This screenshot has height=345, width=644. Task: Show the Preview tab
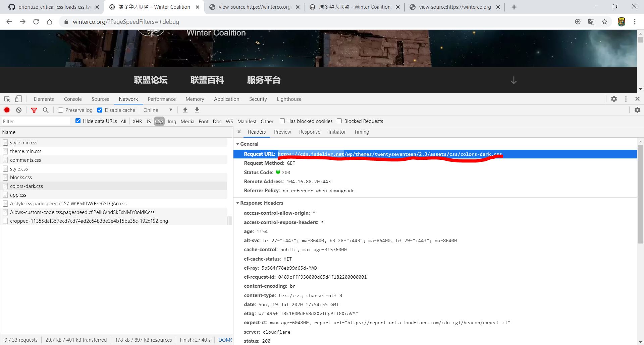(282, 132)
